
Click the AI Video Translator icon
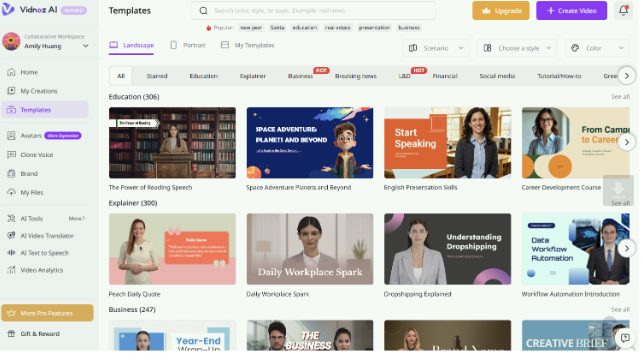tap(11, 236)
